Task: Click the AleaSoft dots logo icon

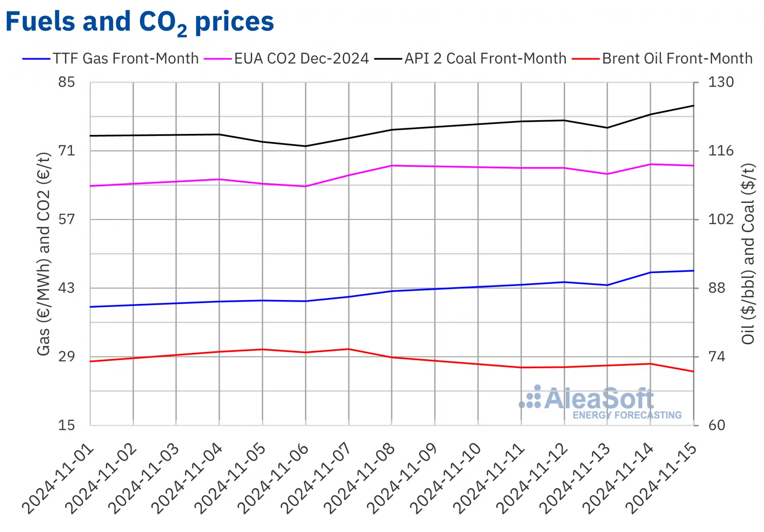Action: coord(530,398)
